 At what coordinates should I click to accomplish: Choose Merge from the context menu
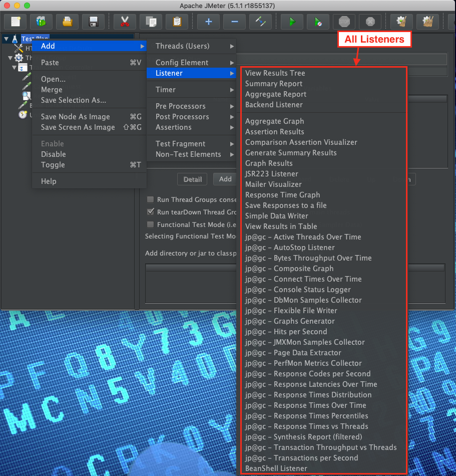[x=89, y=90]
